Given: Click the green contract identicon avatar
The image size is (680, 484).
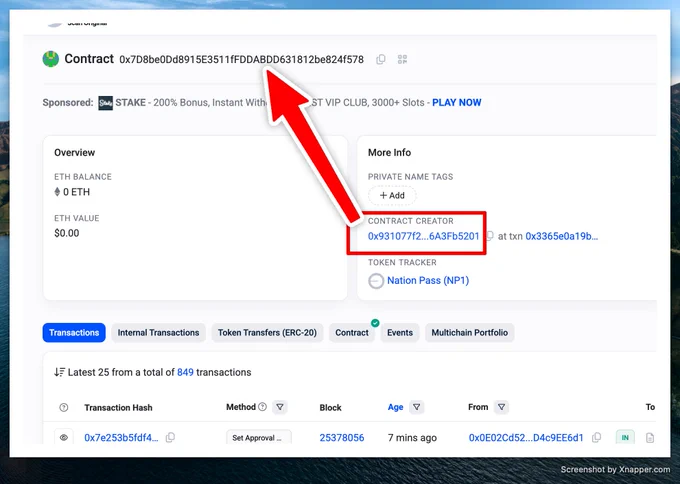Looking at the screenshot, I should click(51, 59).
